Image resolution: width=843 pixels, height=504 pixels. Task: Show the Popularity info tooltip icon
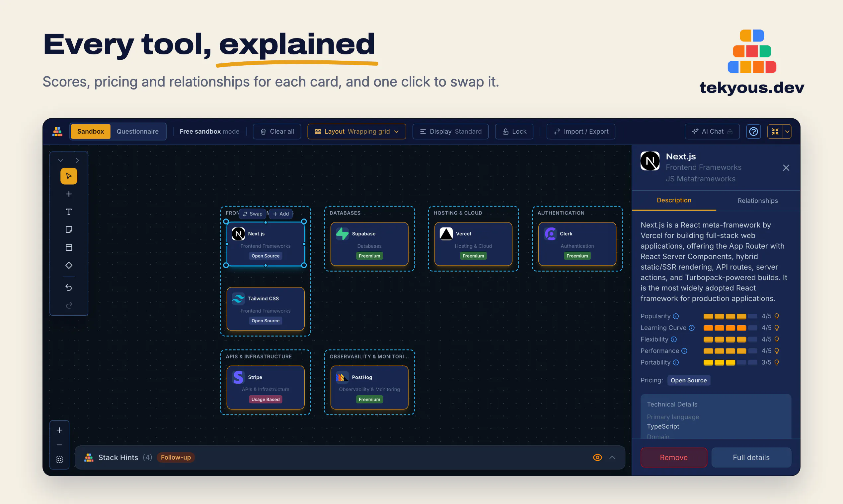[x=676, y=316]
